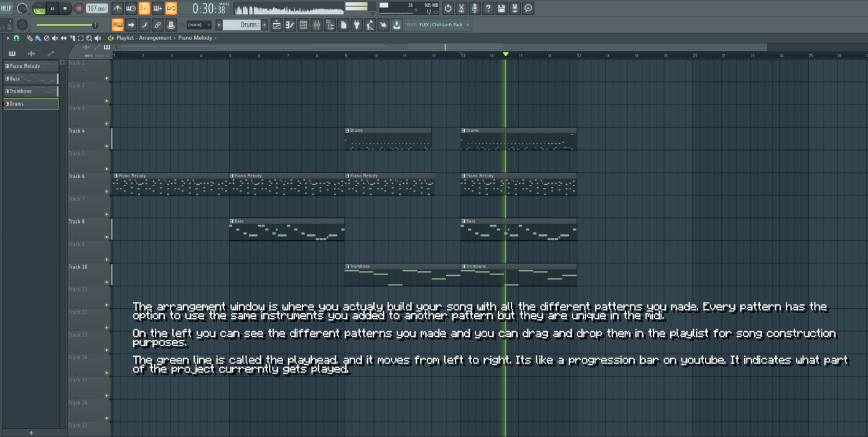Select the slice tool icon

click(x=72, y=38)
